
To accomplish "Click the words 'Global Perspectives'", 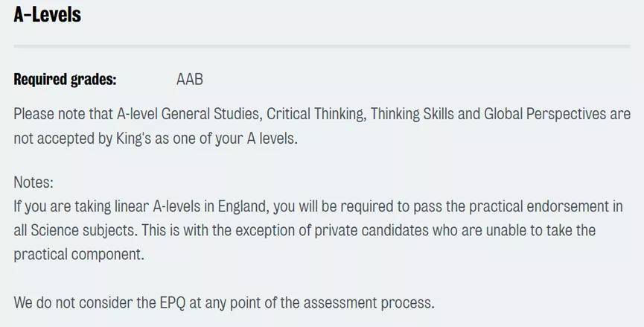I will coord(545,114).
